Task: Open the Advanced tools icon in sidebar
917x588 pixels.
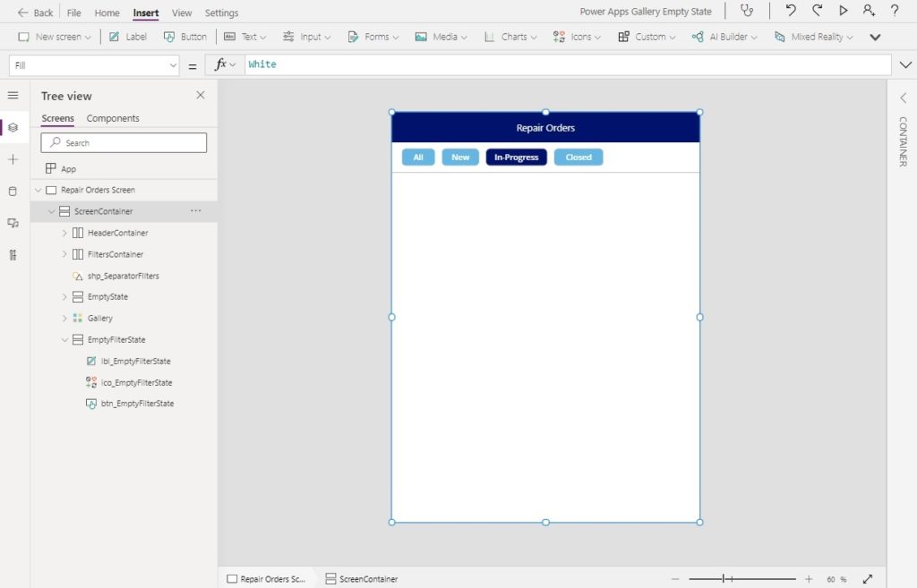Action: coord(13,255)
